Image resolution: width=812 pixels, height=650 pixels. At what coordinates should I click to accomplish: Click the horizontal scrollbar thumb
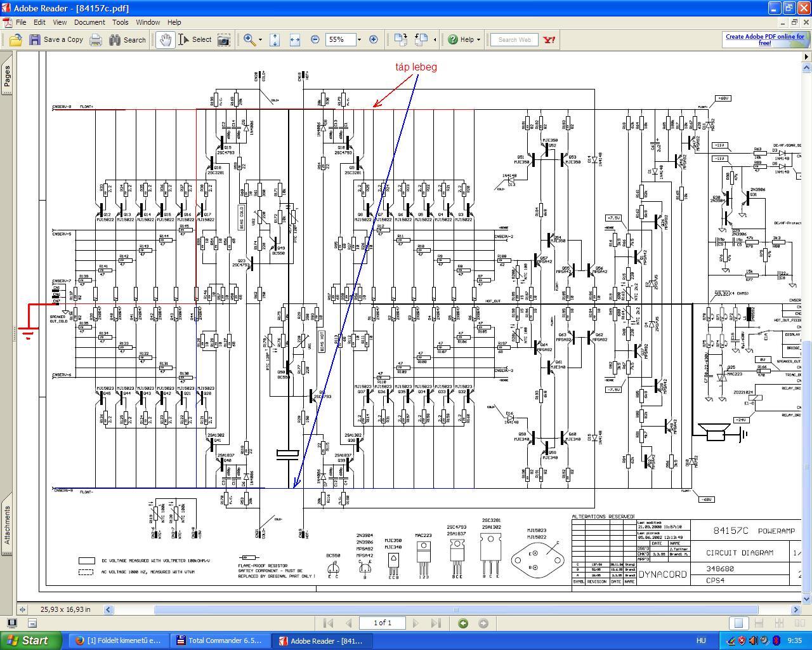pyautogui.click(x=455, y=609)
